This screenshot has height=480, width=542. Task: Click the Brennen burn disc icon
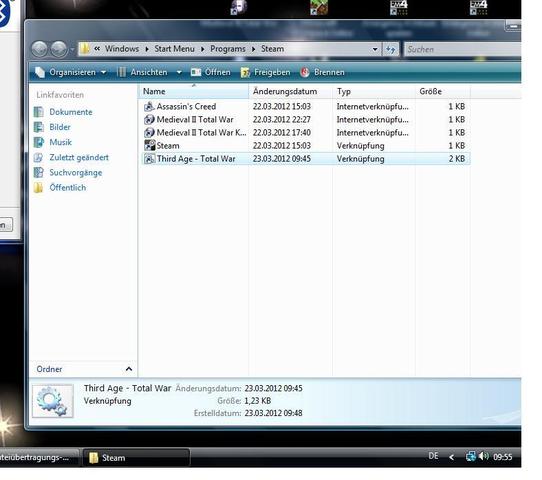(x=305, y=72)
